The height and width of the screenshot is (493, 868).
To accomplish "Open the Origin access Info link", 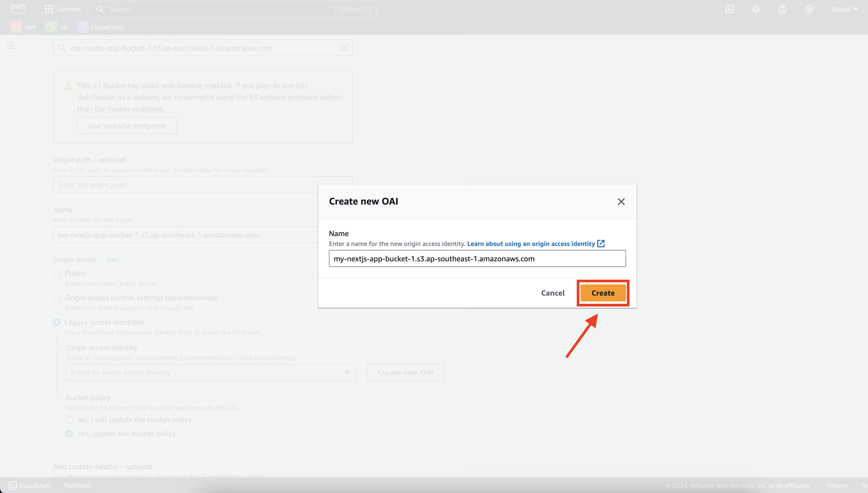I will 112,260.
